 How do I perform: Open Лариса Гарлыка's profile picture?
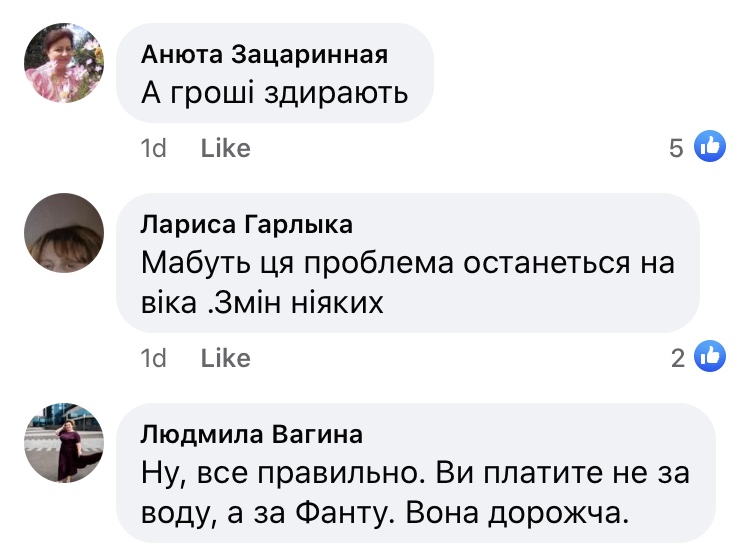click(64, 234)
